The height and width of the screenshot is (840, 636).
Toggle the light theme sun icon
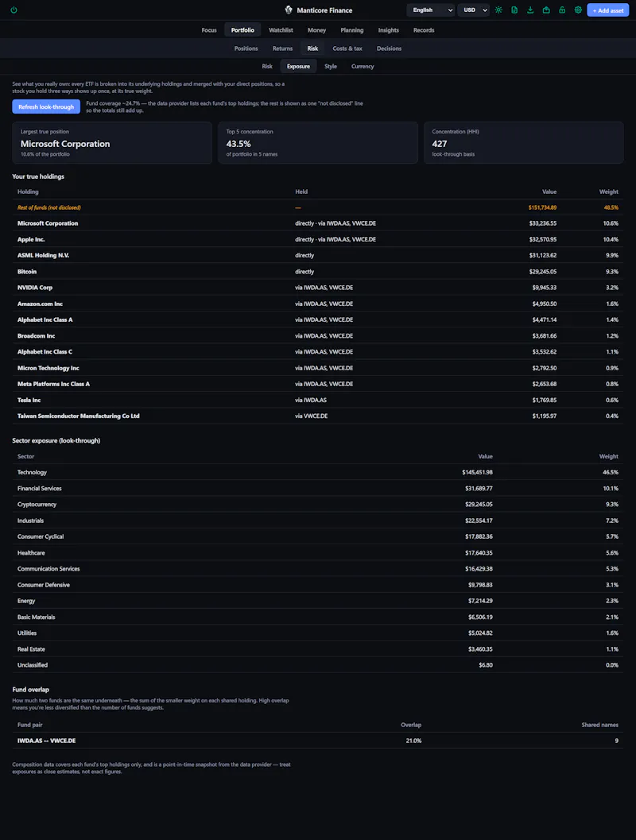click(498, 10)
